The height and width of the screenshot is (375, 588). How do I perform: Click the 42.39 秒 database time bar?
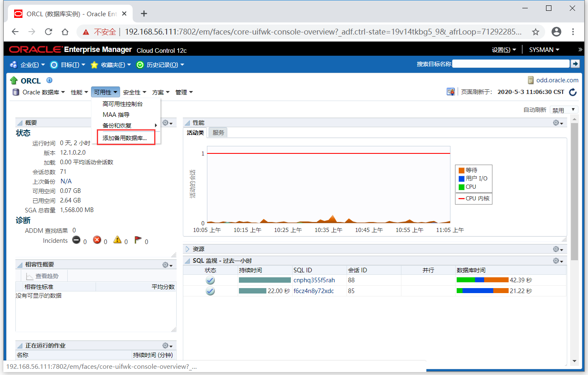click(x=482, y=280)
